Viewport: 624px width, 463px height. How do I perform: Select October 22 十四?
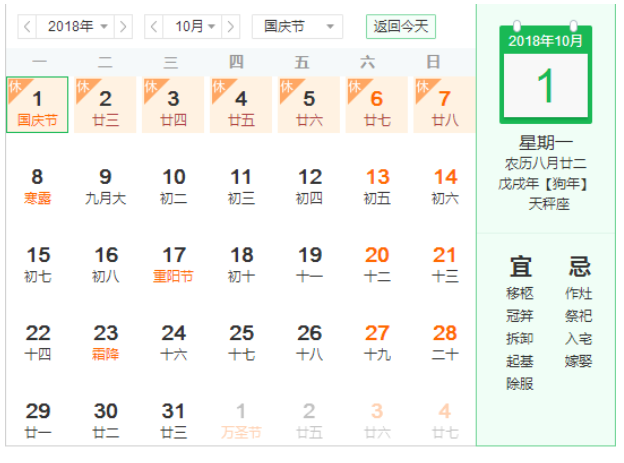pos(37,342)
